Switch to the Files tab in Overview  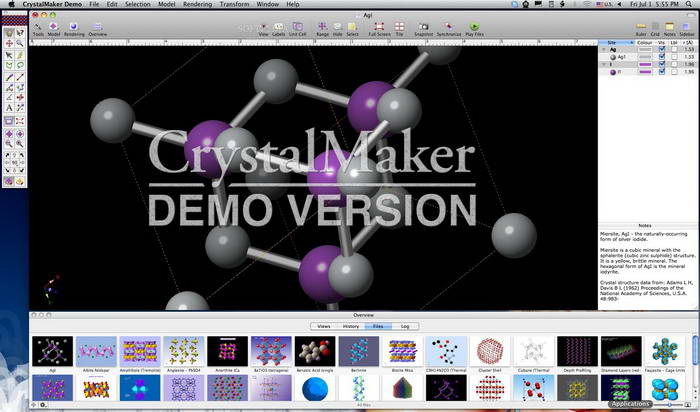(378, 326)
